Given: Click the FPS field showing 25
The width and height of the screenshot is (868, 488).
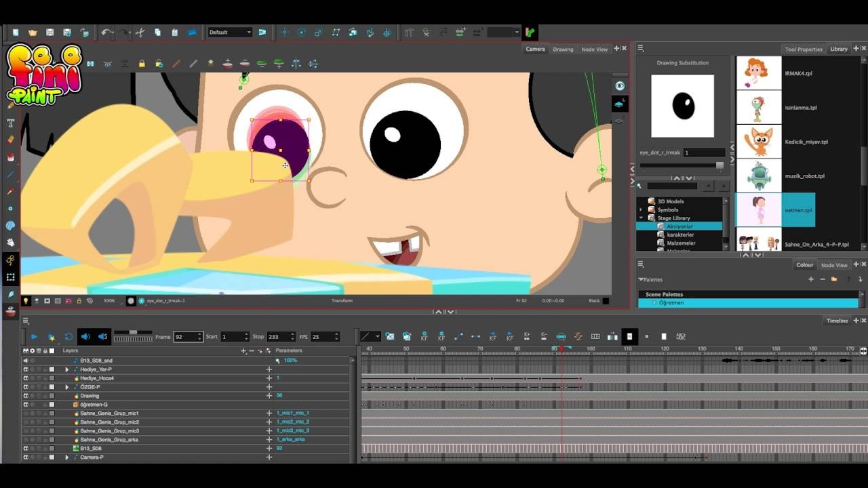Looking at the screenshot, I should [x=324, y=336].
